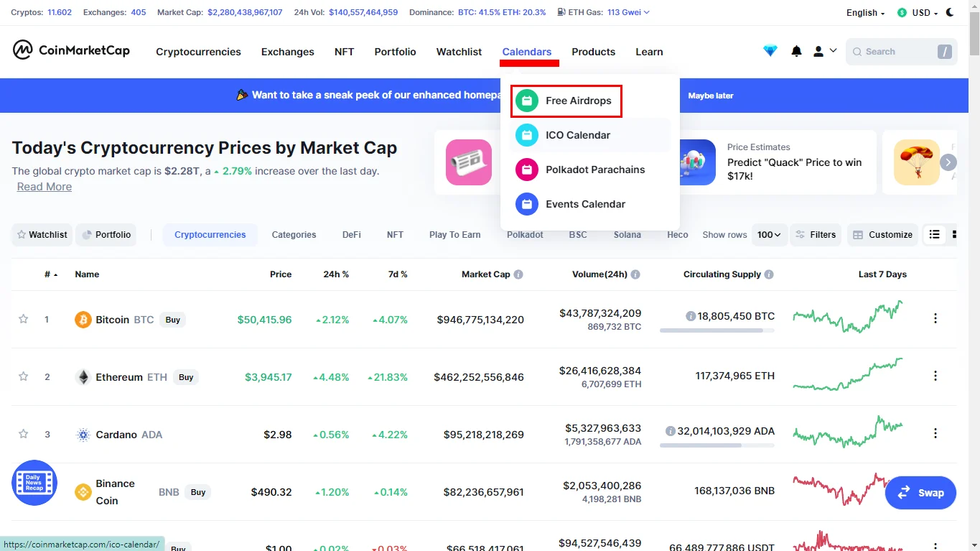This screenshot has height=551, width=980.
Task: Open the Customize button
Action: point(882,234)
